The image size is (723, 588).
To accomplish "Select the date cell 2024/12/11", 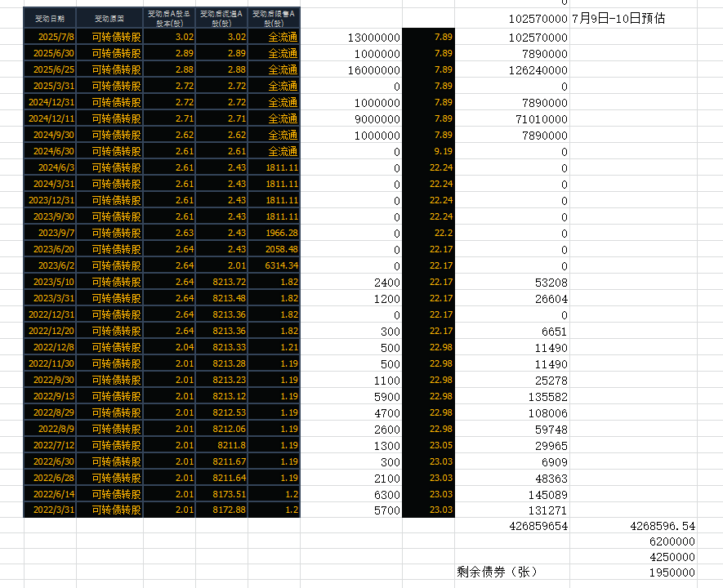I will (50, 118).
